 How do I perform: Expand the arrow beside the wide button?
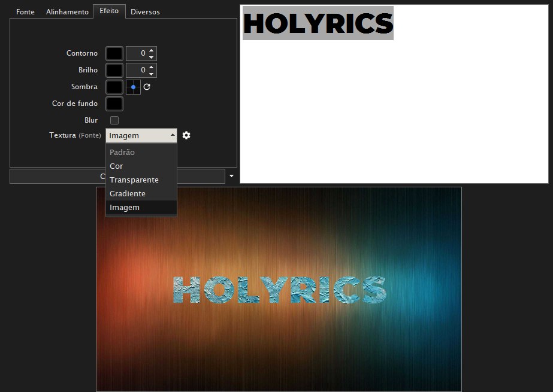pos(231,176)
